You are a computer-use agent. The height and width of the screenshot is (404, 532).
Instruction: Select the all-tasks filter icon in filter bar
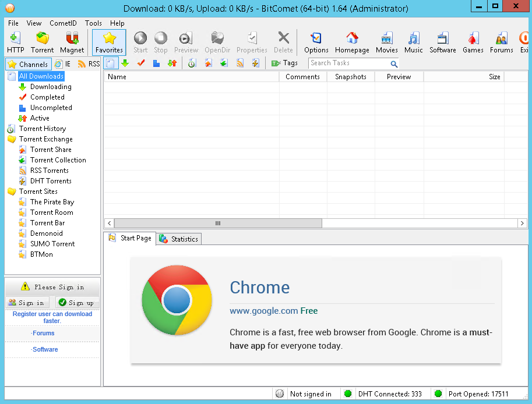(110, 63)
